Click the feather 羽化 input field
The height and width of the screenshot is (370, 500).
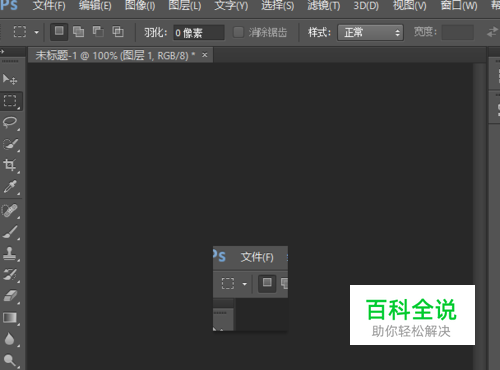[199, 33]
